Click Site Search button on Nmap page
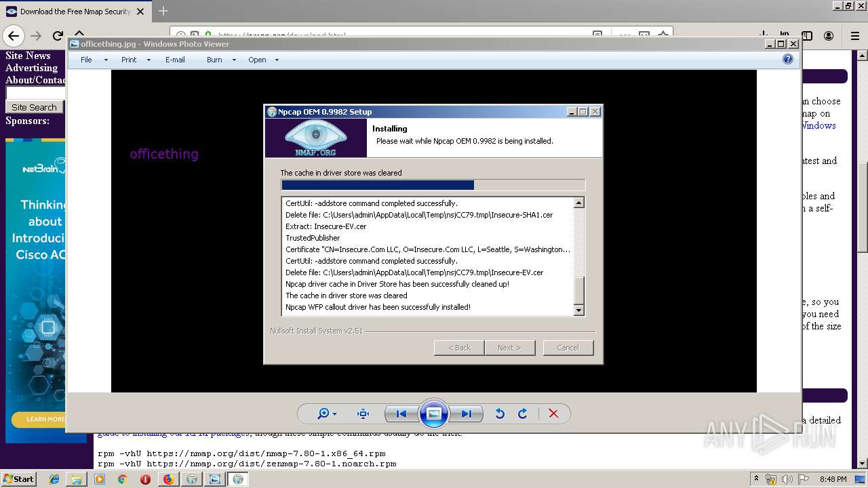 tap(34, 107)
